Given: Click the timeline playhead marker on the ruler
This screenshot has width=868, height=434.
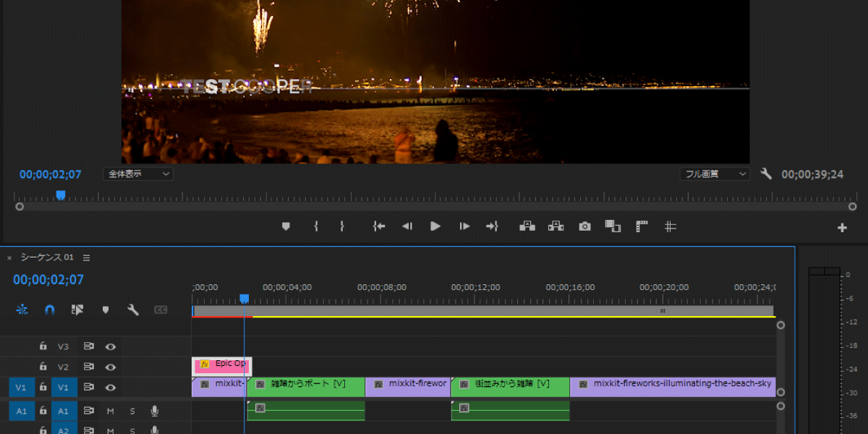Looking at the screenshot, I should (244, 299).
